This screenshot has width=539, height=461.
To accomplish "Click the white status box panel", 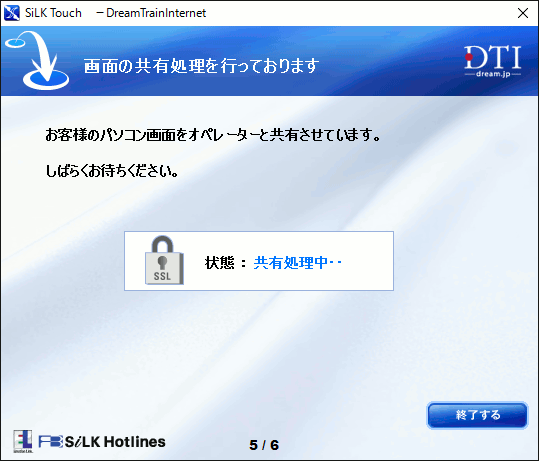I will [x=259, y=261].
